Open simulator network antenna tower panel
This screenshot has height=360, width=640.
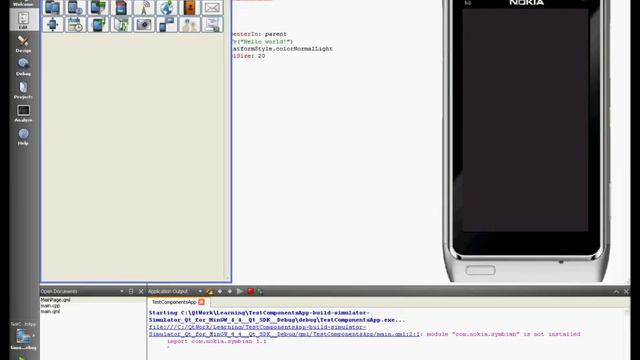coord(144,7)
